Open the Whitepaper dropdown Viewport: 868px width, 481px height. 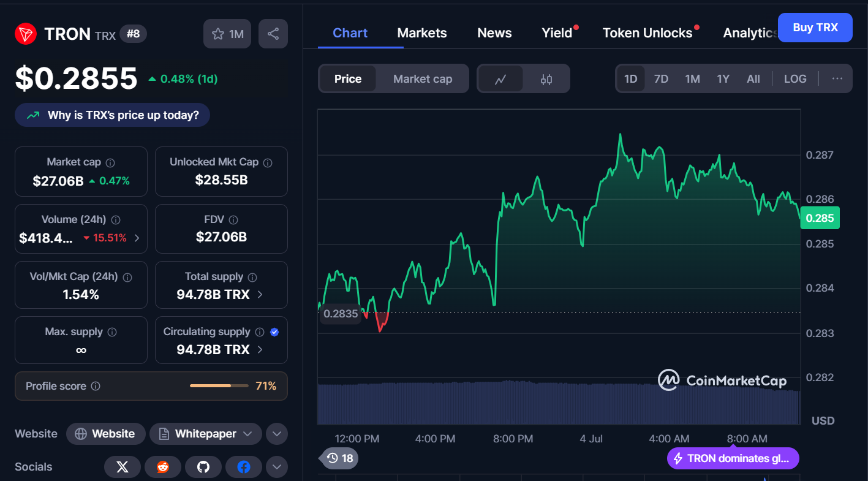[206, 434]
